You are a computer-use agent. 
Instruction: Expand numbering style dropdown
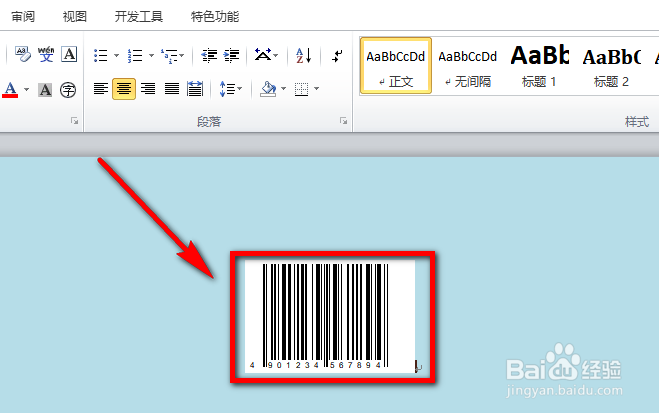[151, 55]
